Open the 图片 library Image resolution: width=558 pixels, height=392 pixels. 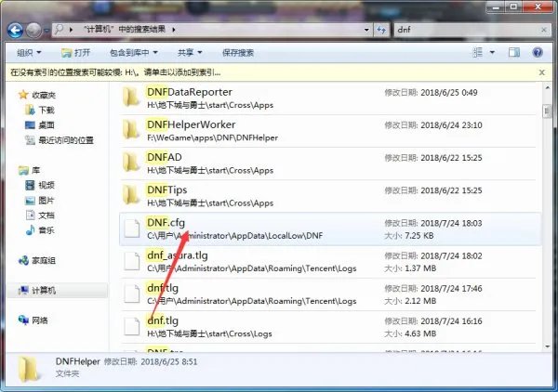click(46, 201)
